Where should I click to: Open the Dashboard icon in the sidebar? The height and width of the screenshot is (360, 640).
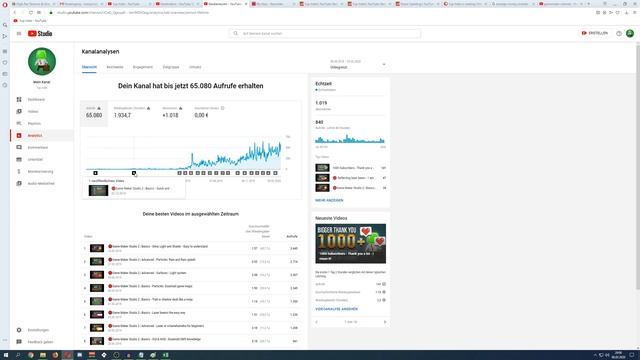point(19,100)
